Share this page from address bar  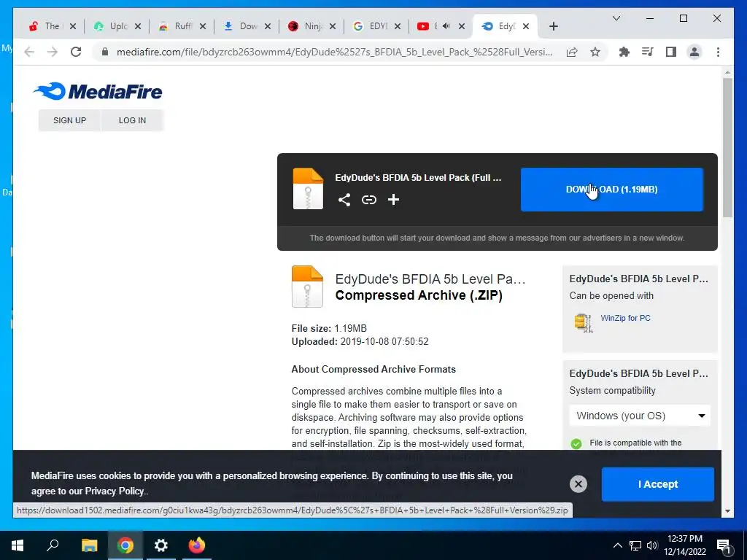point(572,52)
